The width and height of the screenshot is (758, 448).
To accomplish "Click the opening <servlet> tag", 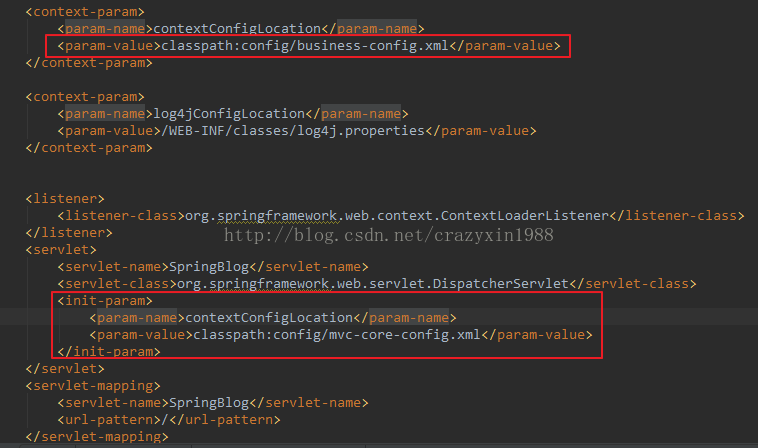I will (x=61, y=250).
